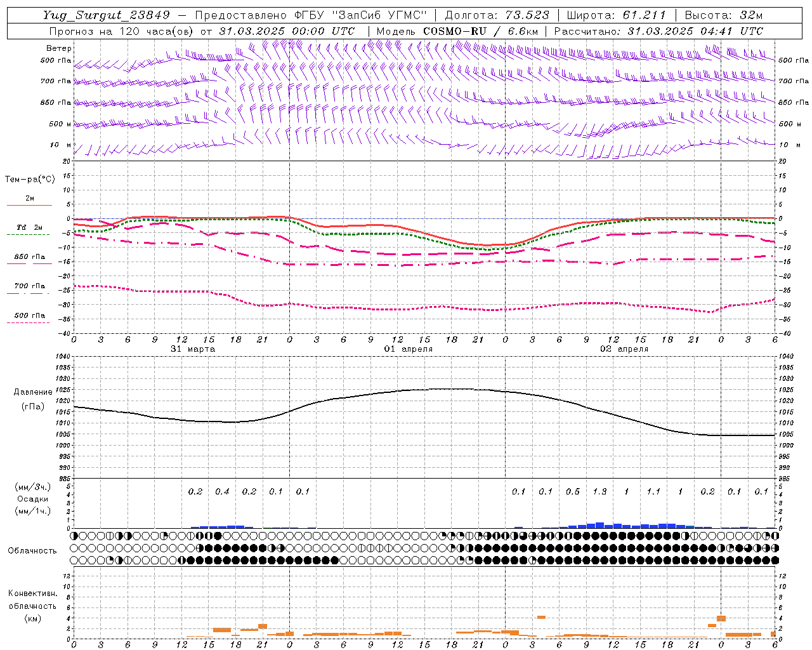Click the Тем-ра(°C) axis title
Screen dimensions: 812x650
[30, 179]
